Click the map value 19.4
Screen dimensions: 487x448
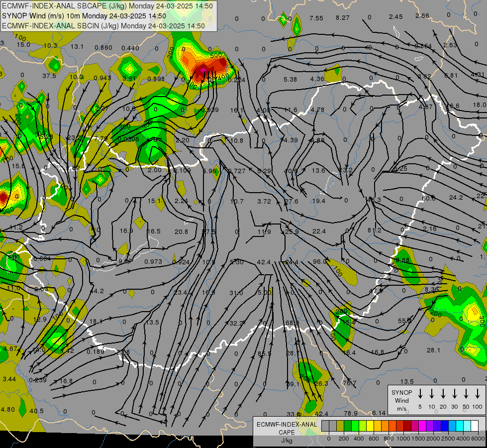[319, 201]
